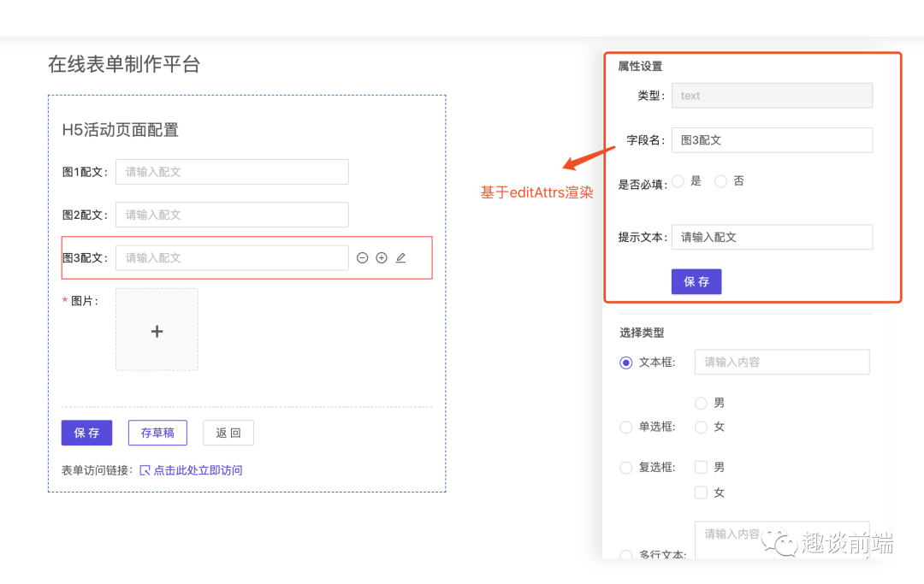Click the 表单访问链接 label
Screen dimensions: 924x584
(98, 470)
